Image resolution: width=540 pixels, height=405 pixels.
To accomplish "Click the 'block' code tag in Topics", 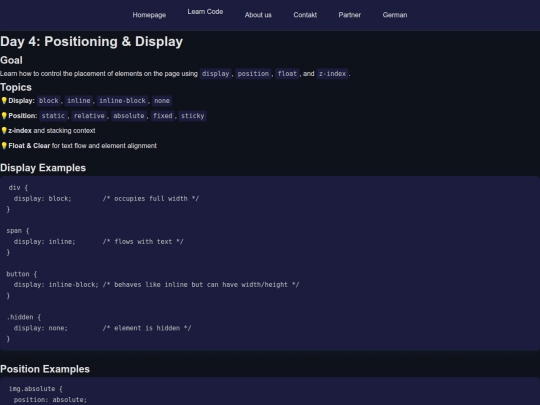I will tap(49, 101).
